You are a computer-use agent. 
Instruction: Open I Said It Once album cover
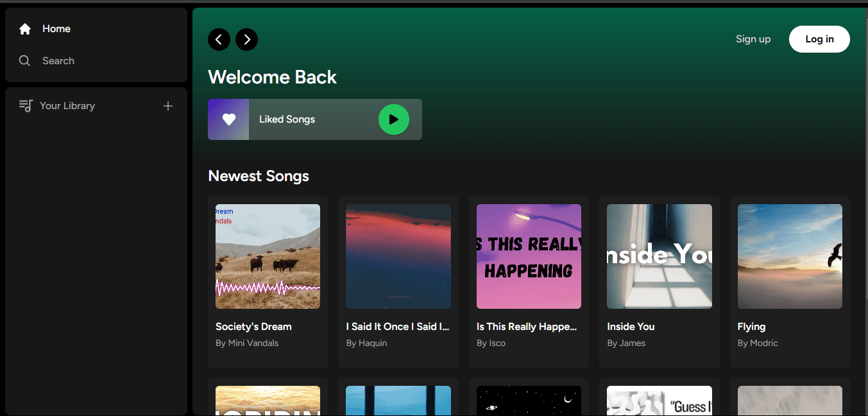[x=398, y=257]
